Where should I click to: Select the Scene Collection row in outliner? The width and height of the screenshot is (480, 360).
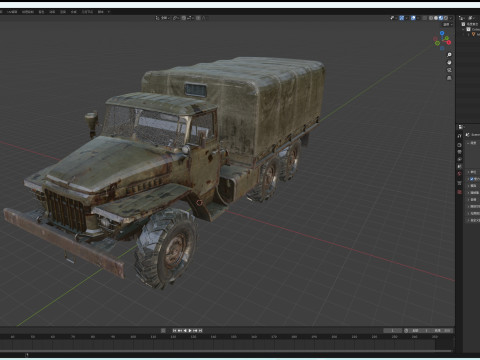click(470, 24)
